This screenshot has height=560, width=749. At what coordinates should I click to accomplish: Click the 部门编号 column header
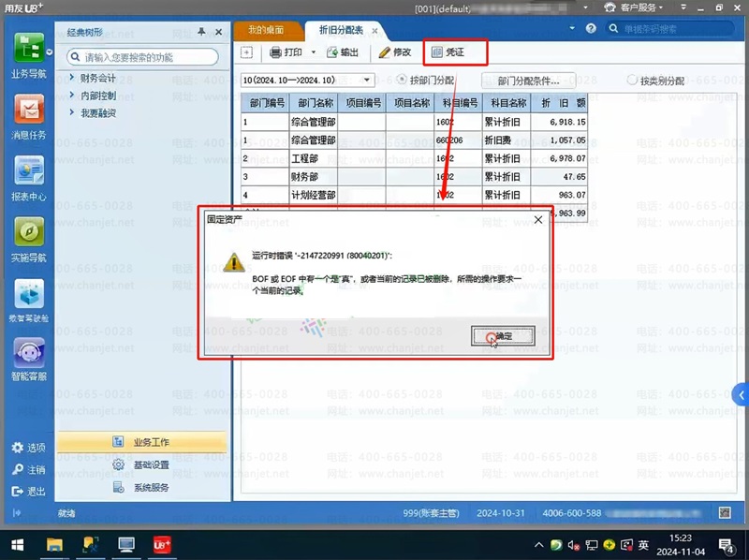pyautogui.click(x=266, y=103)
